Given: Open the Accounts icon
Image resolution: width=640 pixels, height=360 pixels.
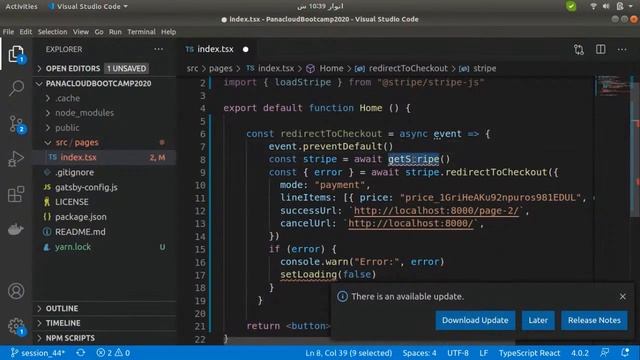Looking at the screenshot, I should tap(16, 291).
